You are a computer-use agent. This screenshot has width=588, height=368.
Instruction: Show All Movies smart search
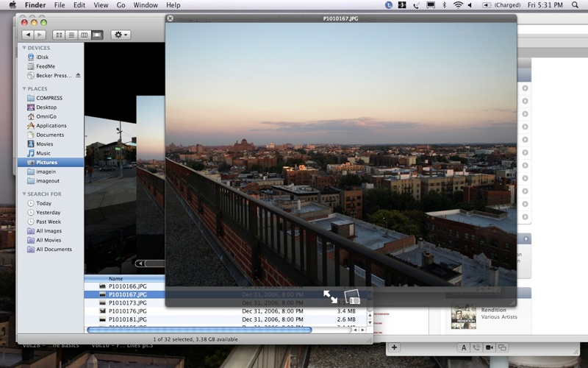coord(50,240)
